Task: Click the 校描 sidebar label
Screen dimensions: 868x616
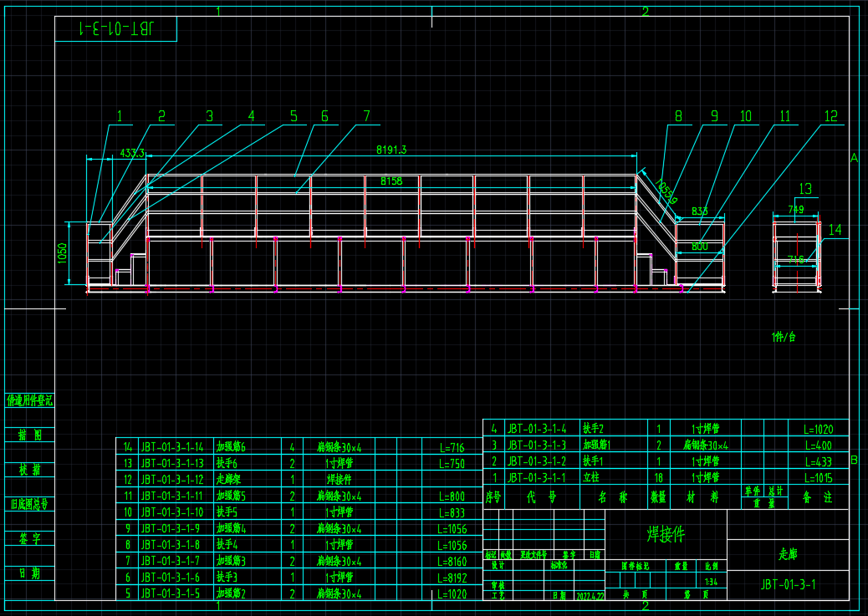Action: pyautogui.click(x=30, y=470)
